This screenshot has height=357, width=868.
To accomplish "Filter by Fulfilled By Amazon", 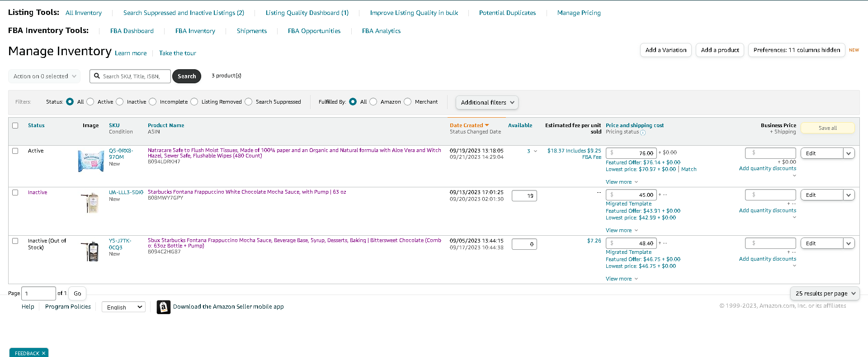I will click(373, 102).
